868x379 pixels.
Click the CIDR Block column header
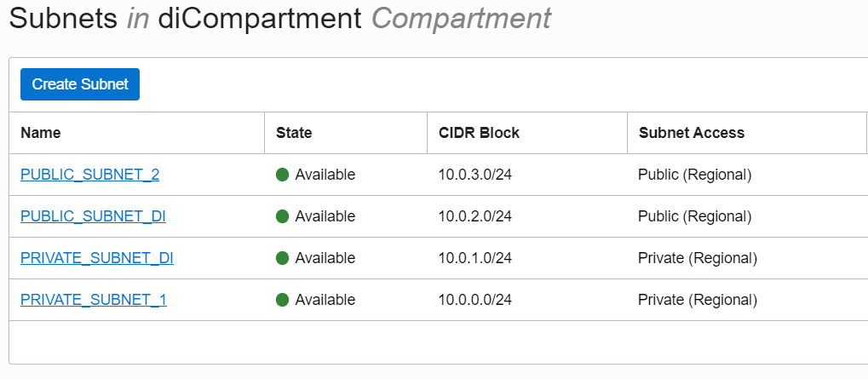point(479,133)
